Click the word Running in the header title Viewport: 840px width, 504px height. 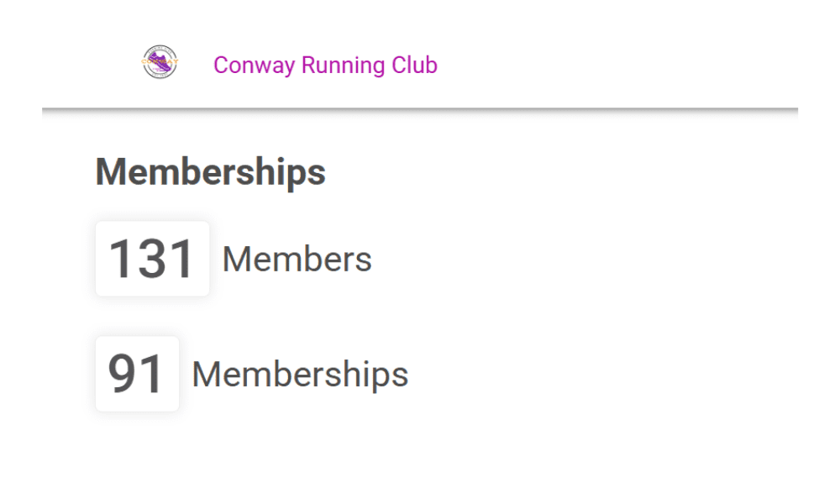click(x=343, y=66)
